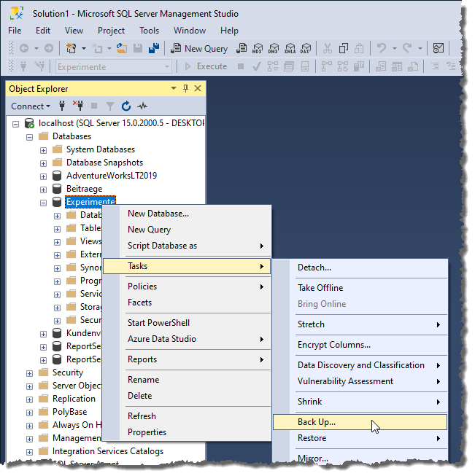The image size is (475, 476).
Task: Pin the Object Explorer panel
Action: (x=185, y=88)
